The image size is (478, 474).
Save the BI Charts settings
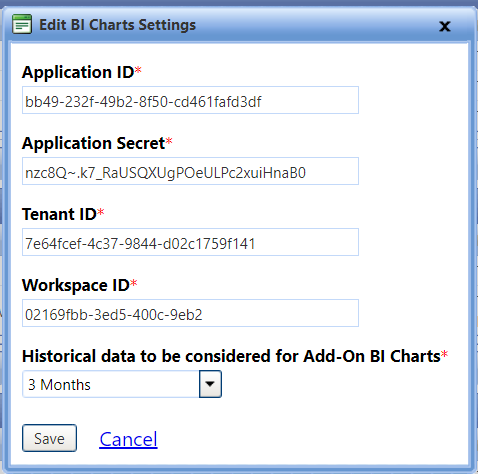pyautogui.click(x=49, y=438)
